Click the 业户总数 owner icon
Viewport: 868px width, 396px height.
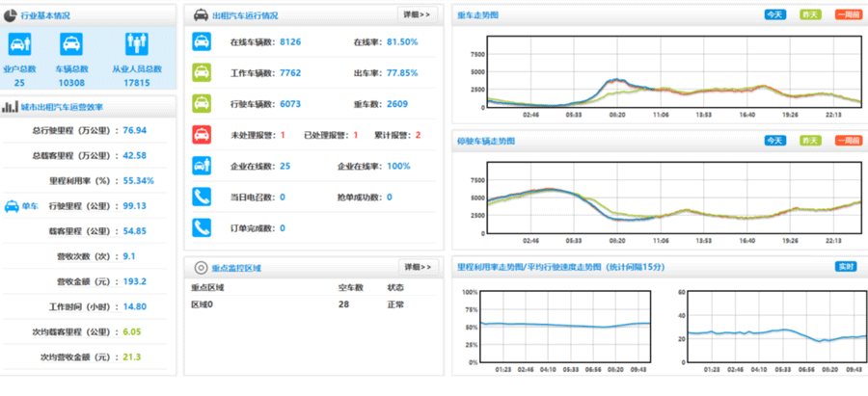pyautogui.click(x=20, y=44)
